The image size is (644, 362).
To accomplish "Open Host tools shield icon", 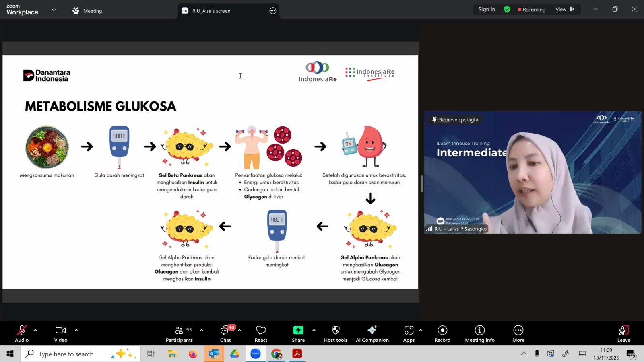I will click(336, 333).
